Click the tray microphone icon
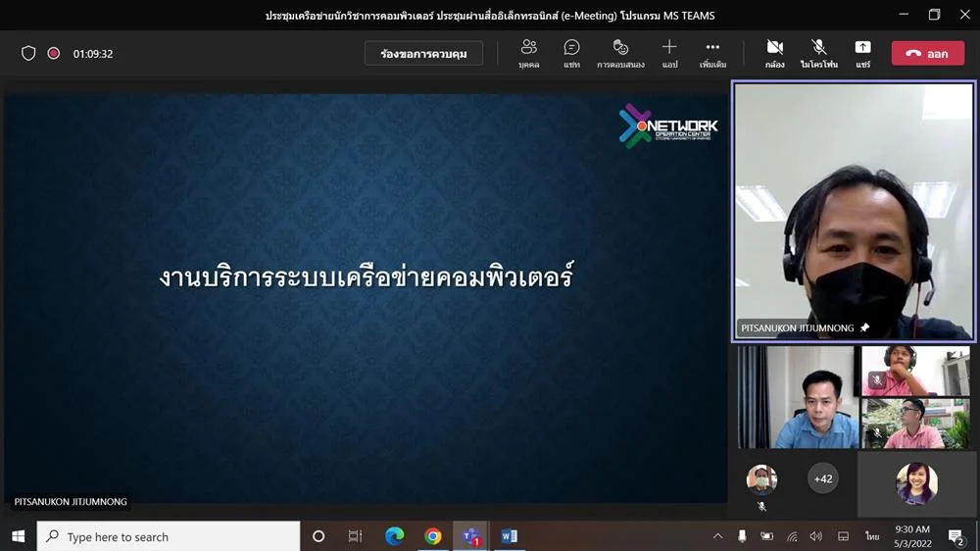 [x=742, y=536]
